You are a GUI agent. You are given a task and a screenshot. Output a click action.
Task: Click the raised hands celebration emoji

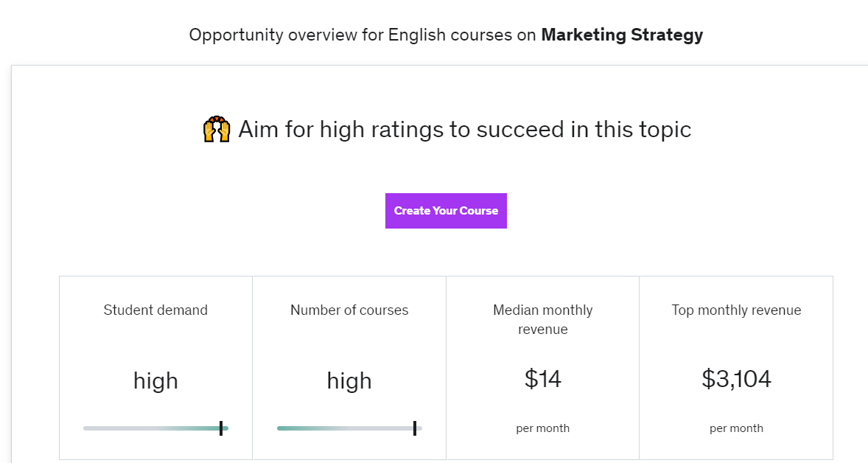click(217, 130)
